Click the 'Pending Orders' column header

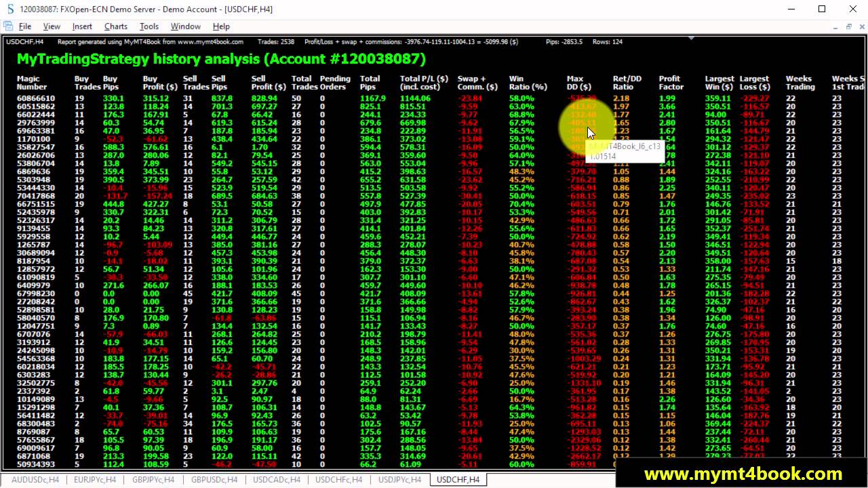tap(335, 83)
